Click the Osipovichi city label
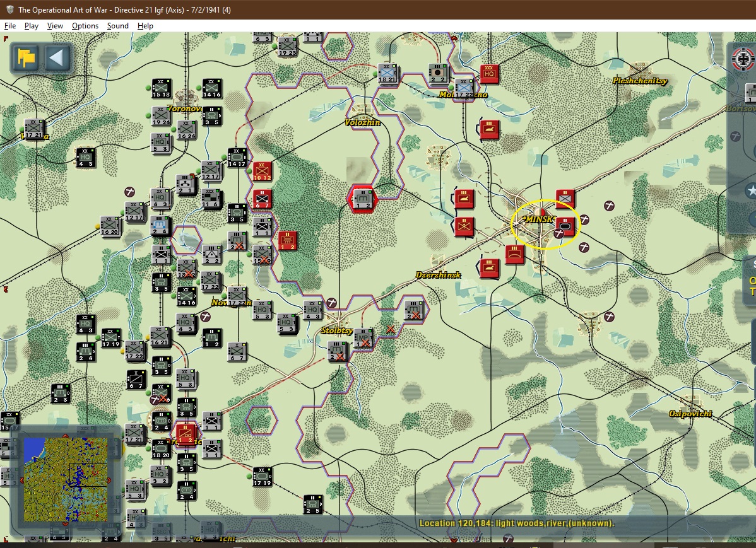Screen dimensions: 756x548 click(x=690, y=414)
